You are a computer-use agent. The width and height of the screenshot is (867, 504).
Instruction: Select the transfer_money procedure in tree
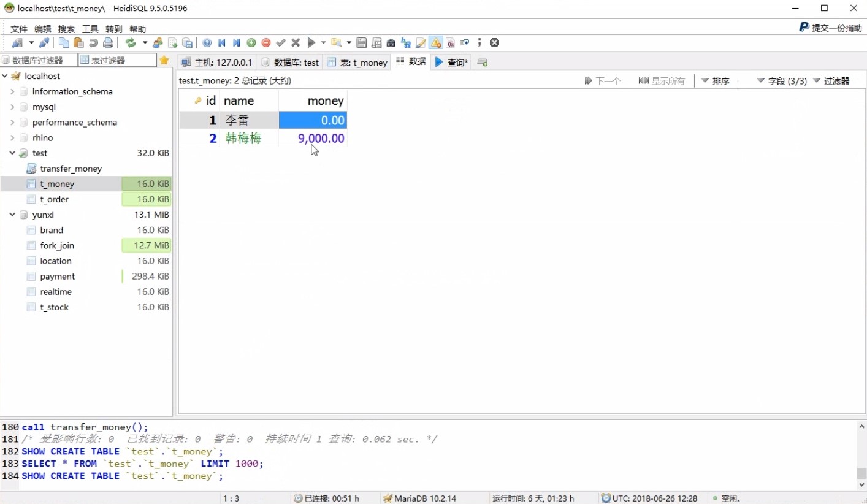(71, 169)
